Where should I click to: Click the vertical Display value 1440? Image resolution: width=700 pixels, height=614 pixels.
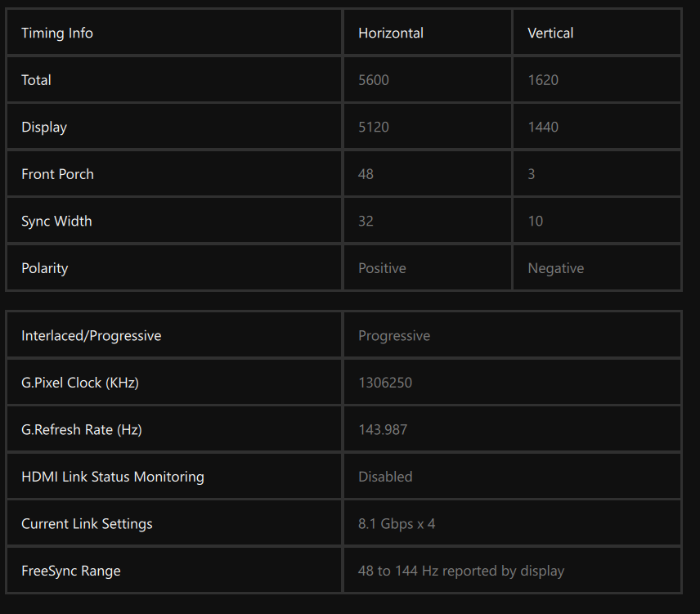pyautogui.click(x=543, y=127)
